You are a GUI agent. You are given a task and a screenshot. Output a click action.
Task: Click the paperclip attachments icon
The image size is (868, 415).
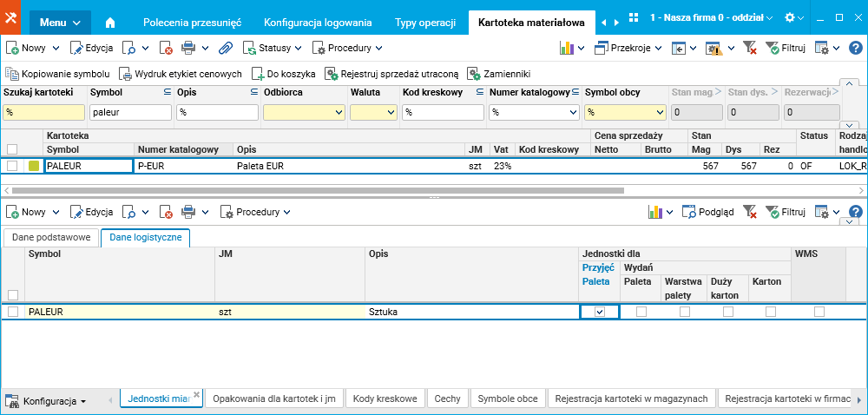[225, 49]
